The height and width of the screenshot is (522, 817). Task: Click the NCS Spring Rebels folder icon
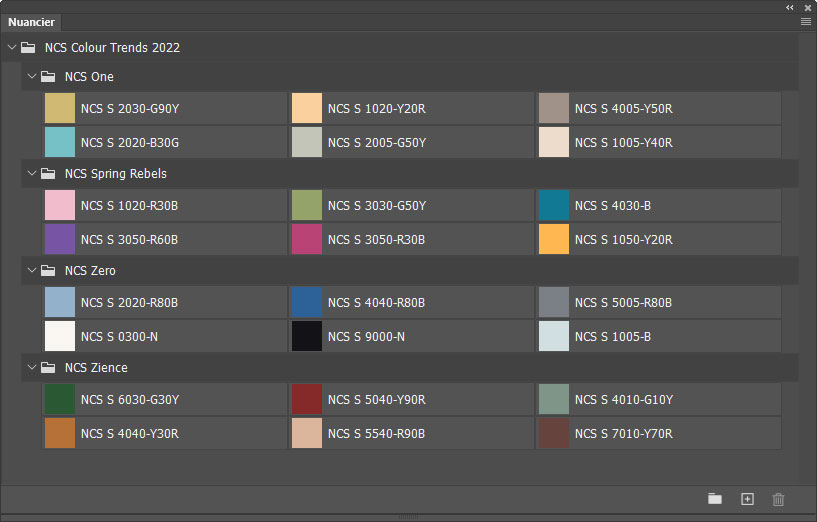click(48, 173)
